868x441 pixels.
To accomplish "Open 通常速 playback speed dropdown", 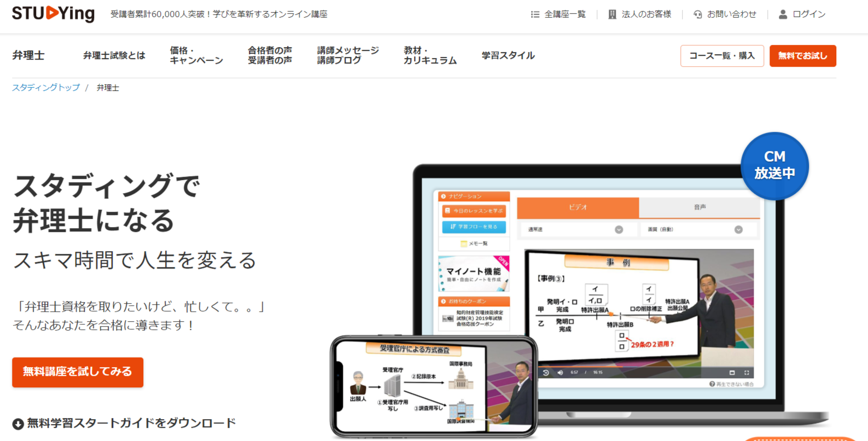I will pos(577,229).
